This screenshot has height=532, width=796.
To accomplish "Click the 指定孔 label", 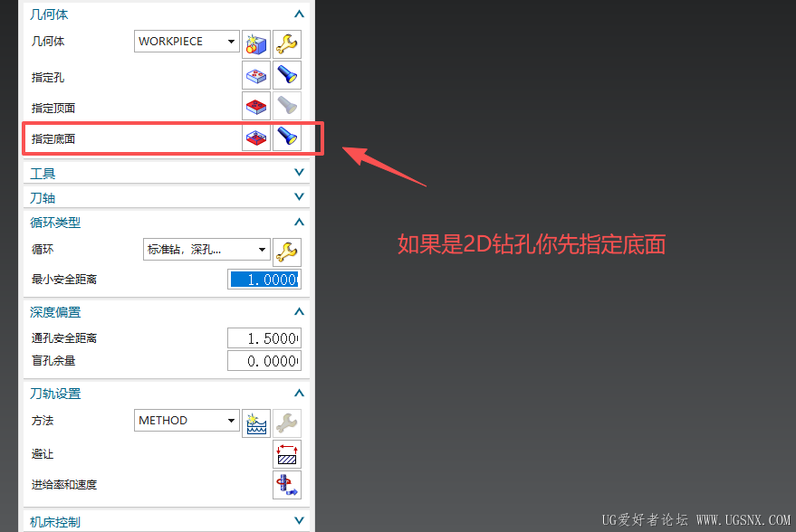I will 48,78.
